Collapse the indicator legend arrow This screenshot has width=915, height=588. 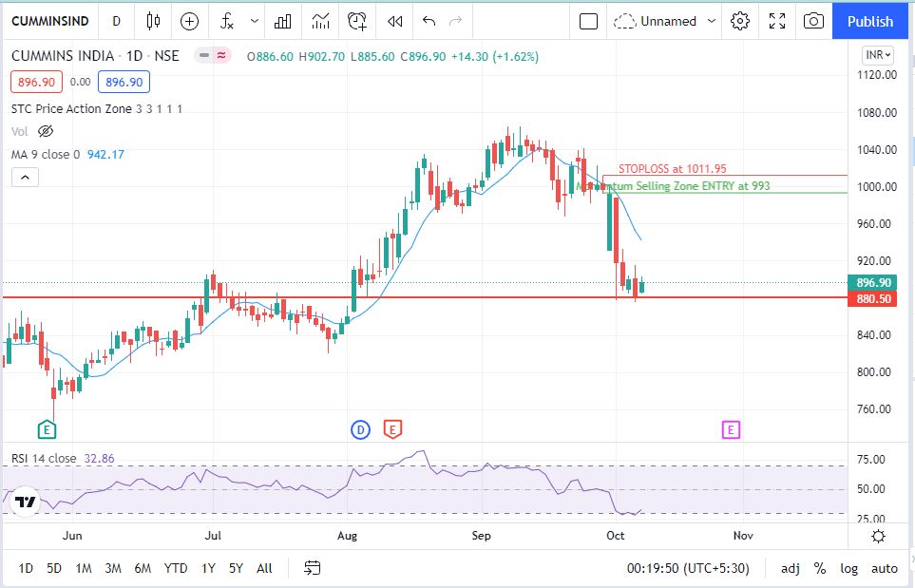coord(25,178)
